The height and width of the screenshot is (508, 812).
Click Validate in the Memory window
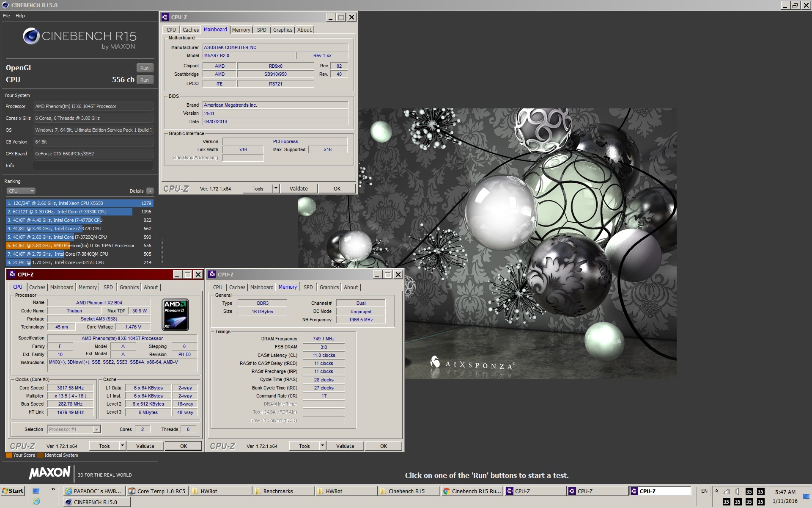pyautogui.click(x=345, y=446)
